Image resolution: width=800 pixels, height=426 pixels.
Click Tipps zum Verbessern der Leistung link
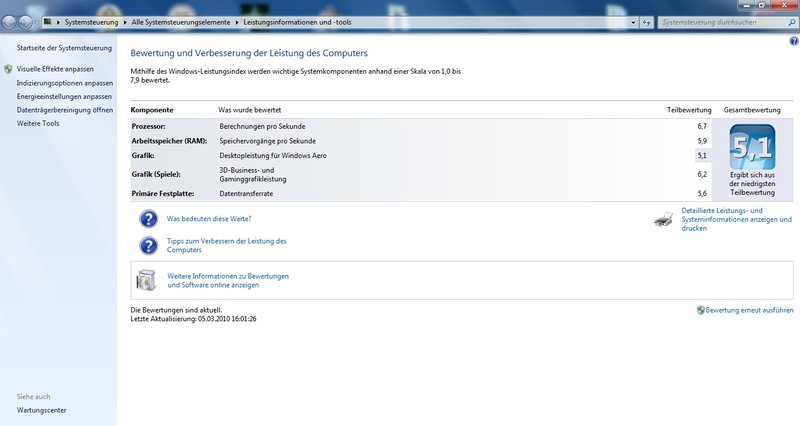pyautogui.click(x=227, y=245)
